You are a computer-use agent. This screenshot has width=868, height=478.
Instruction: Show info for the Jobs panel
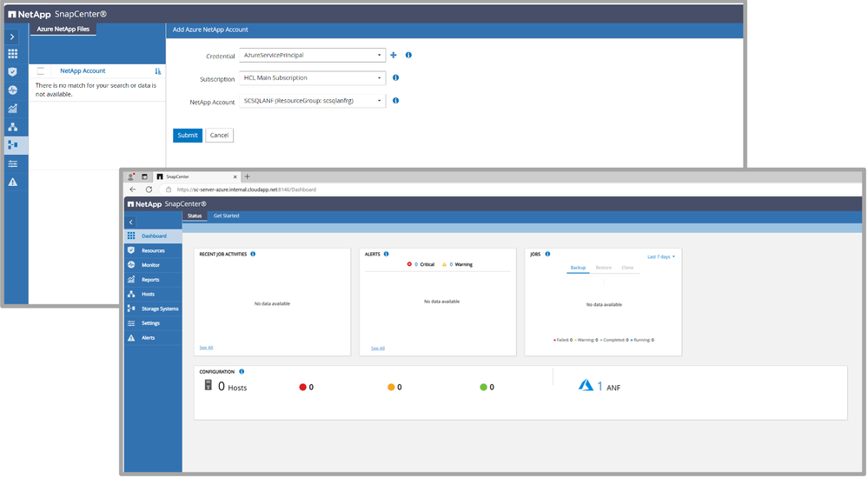click(x=547, y=255)
